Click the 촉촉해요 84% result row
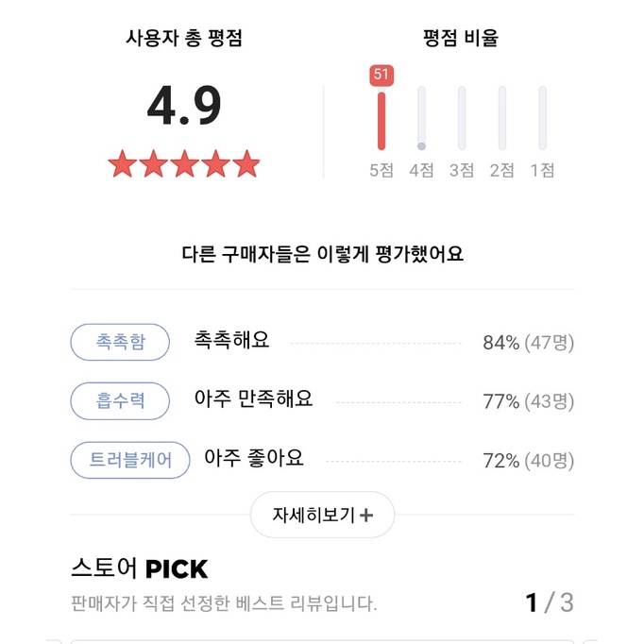The image size is (644, 644). coord(383,342)
